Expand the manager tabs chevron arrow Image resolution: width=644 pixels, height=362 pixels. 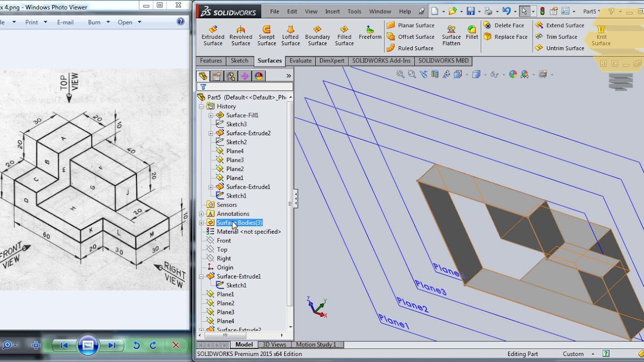(x=289, y=76)
